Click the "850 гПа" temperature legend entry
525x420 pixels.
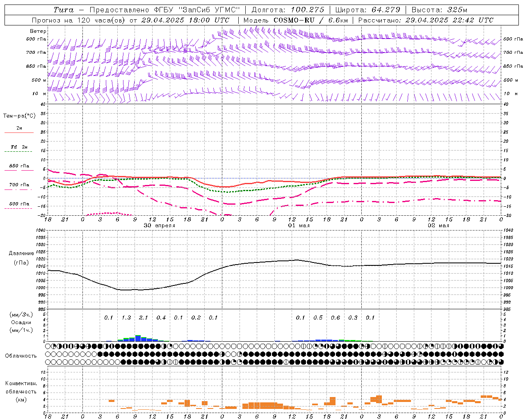pos(19,166)
